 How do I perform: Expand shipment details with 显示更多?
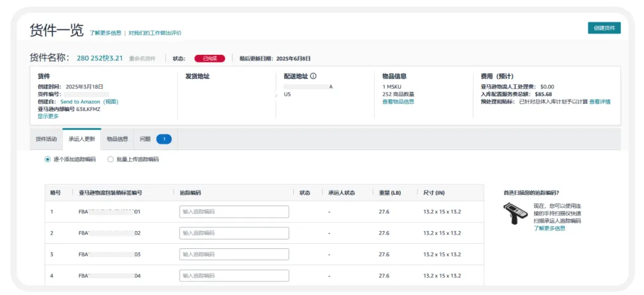[48, 116]
